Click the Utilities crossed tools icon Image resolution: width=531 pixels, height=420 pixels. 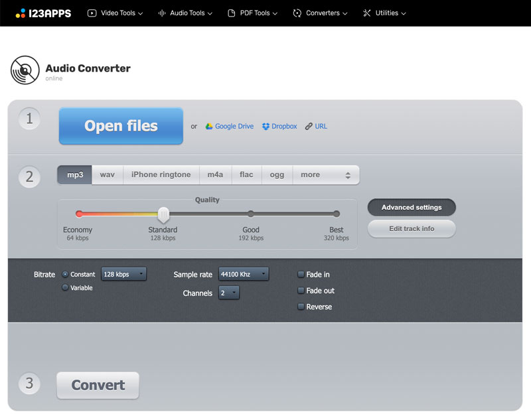click(x=367, y=13)
